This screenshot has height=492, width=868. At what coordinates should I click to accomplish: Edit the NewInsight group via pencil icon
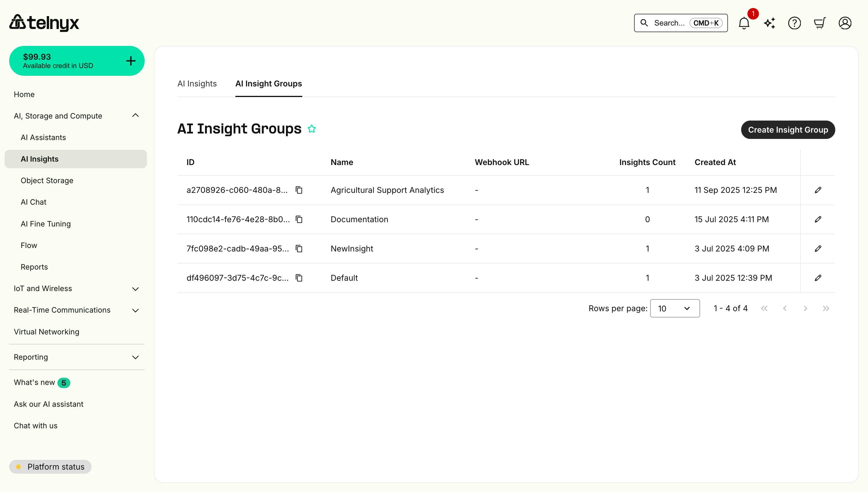(818, 248)
